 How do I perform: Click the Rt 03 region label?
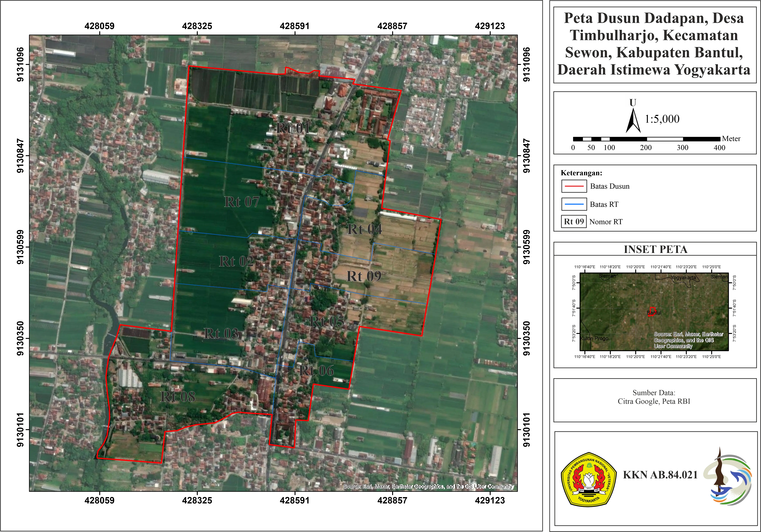pyautogui.click(x=221, y=333)
